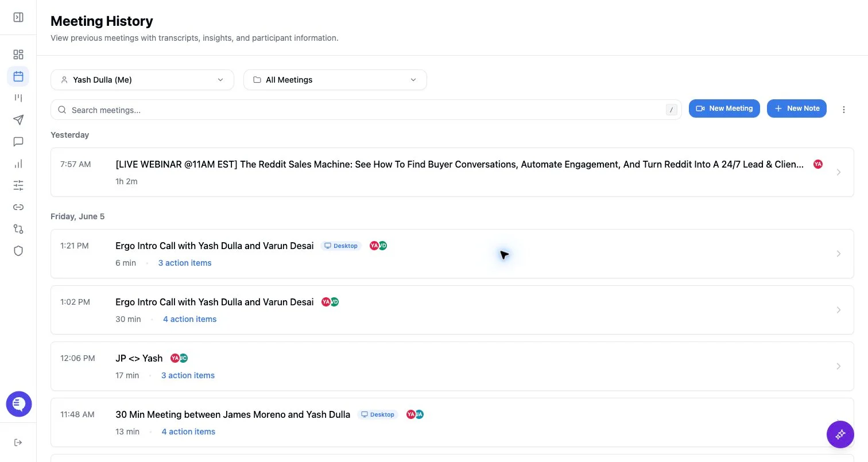Click YA avatar on 1:02 PM Ergo call

click(325, 302)
